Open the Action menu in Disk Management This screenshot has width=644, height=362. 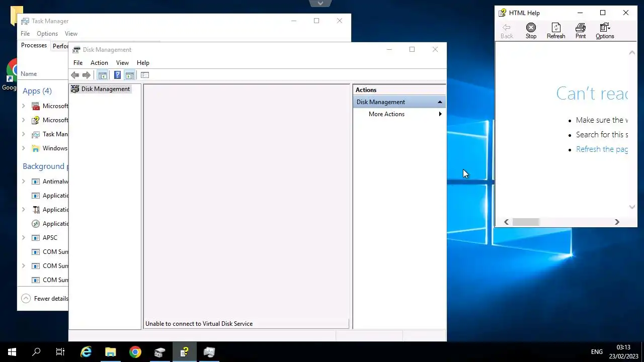coord(99,63)
